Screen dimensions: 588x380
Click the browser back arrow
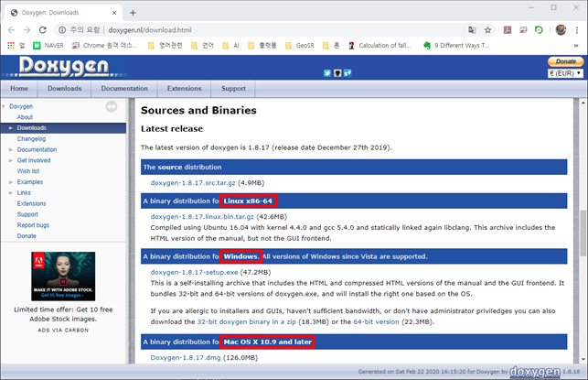tap(11, 30)
